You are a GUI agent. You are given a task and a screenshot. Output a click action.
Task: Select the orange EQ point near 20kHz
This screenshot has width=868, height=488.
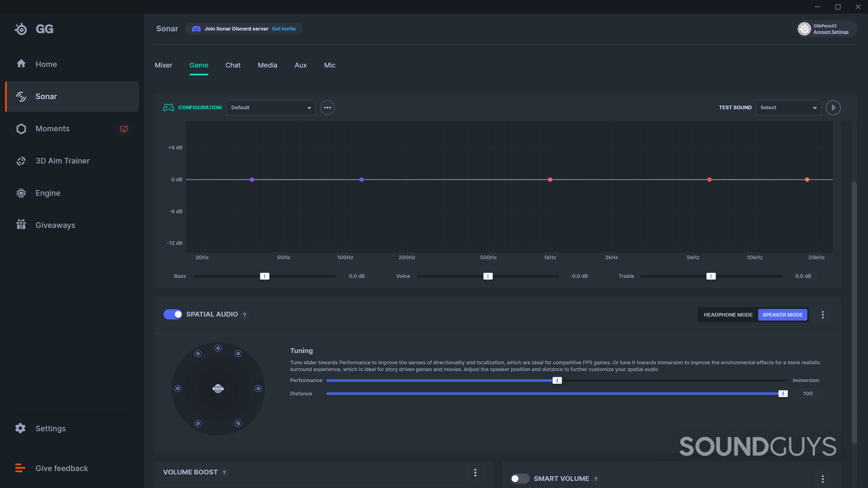coord(807,180)
